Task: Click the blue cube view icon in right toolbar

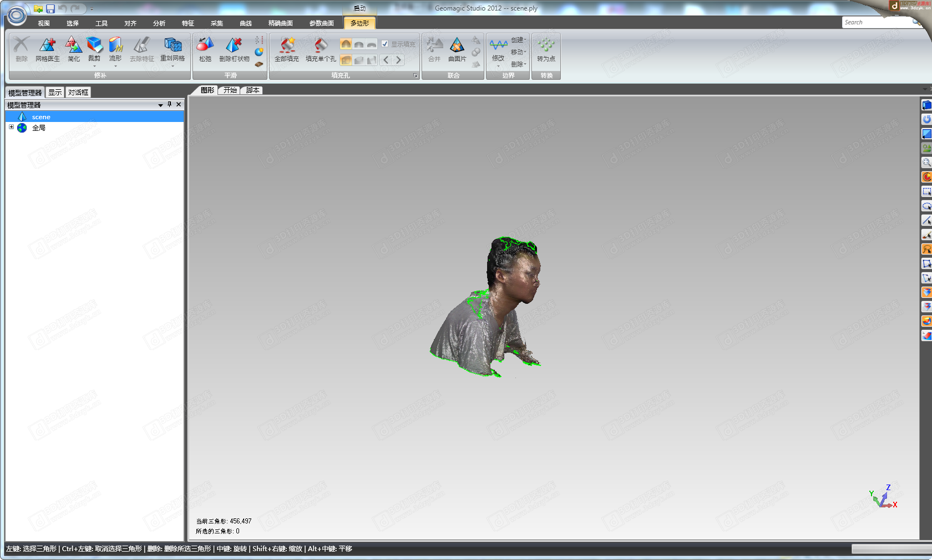Action: 926,105
